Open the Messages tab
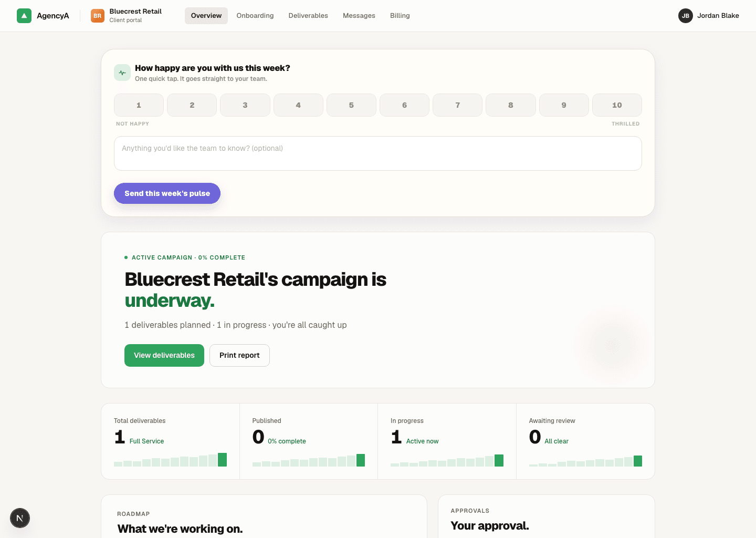 click(359, 16)
